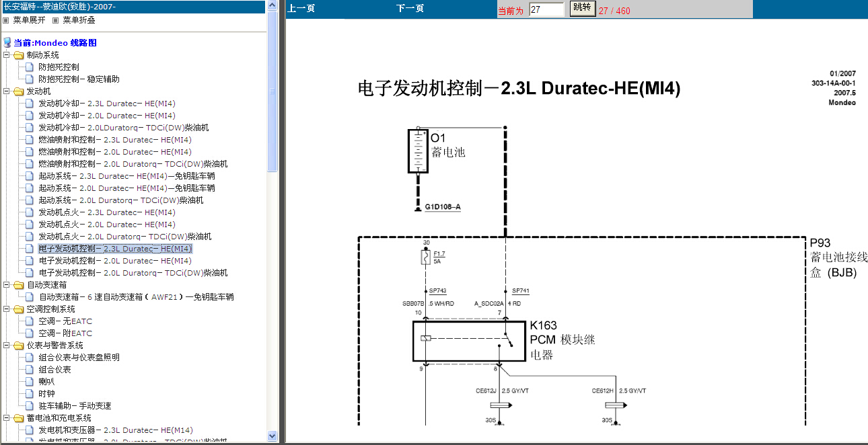Image resolution: width=868 pixels, height=445 pixels.
Task: Click the Mondeo 线路图 root icon
Action: point(7,42)
